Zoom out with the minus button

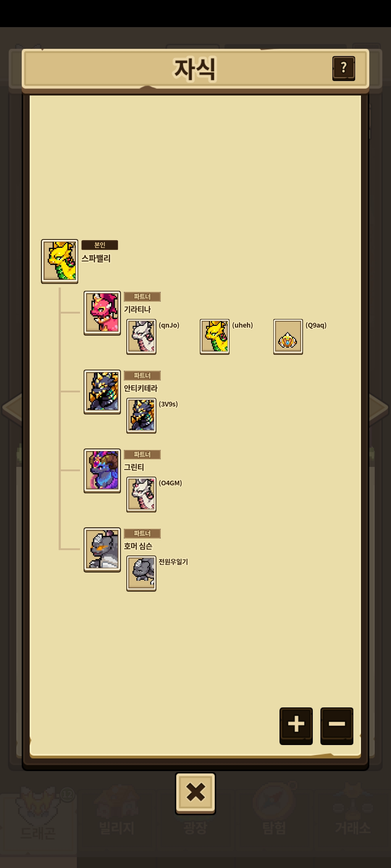[x=337, y=726]
